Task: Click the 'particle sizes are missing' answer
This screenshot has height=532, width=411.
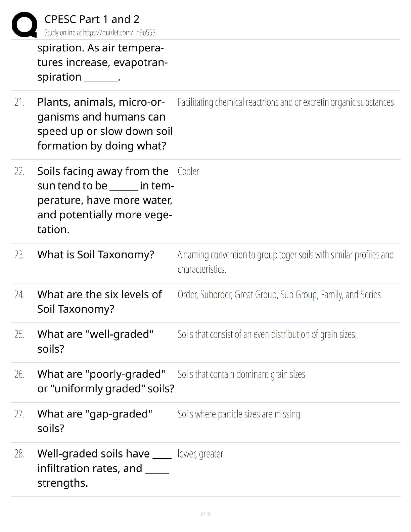Action: (239, 414)
